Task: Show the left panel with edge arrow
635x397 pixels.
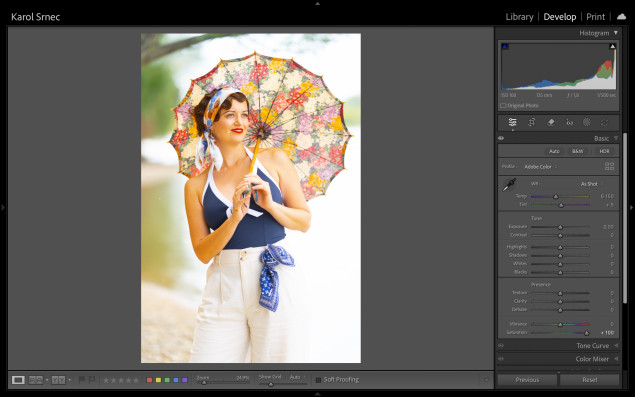Action: [x=3, y=207]
